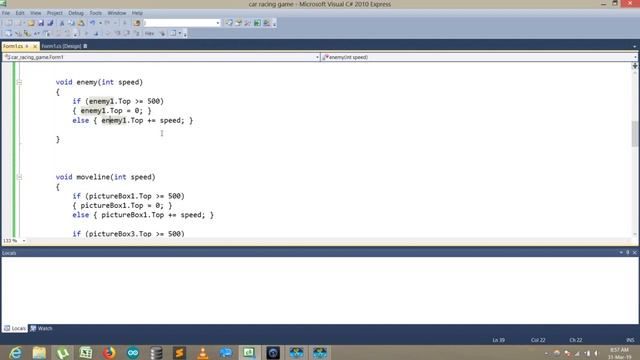Image resolution: width=640 pixels, height=360 pixels.
Task: Click the Hex display button
Action: point(149,33)
